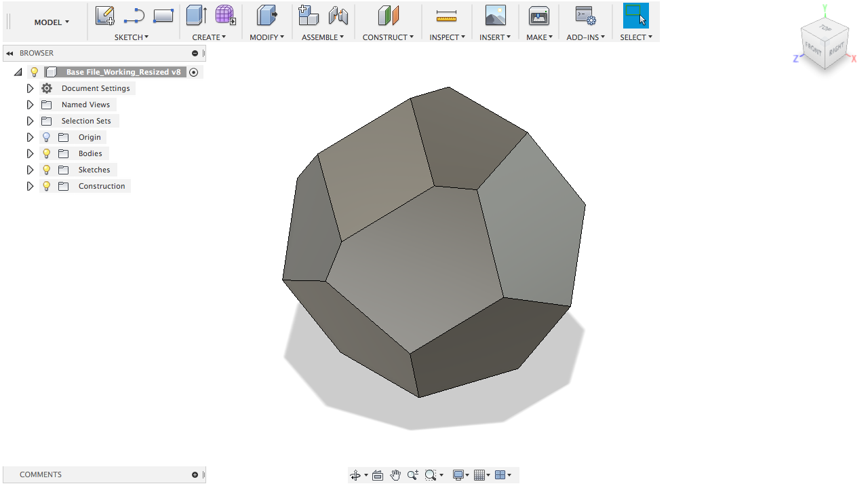Click the Extrude tool icon
Image resolution: width=868 pixels, height=486 pixels.
tap(197, 16)
